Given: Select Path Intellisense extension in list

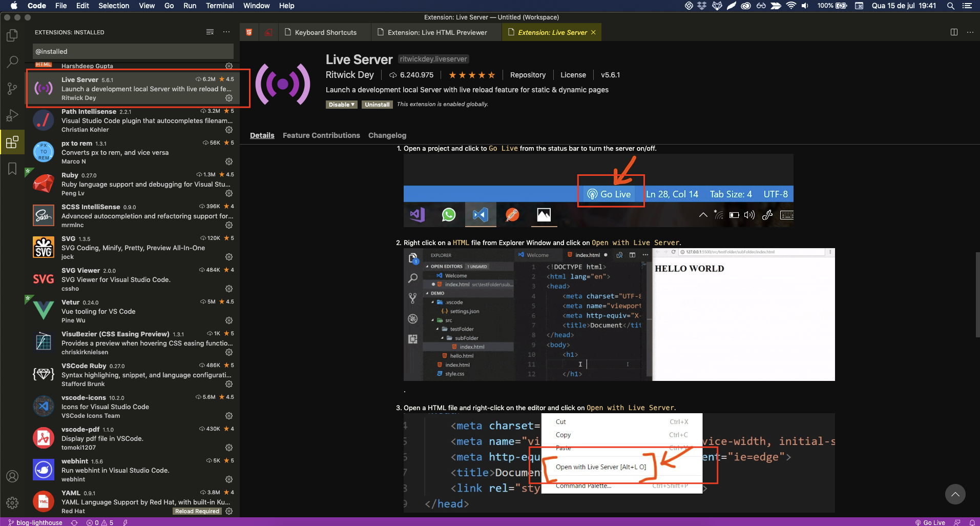Looking at the screenshot, I should click(x=132, y=120).
